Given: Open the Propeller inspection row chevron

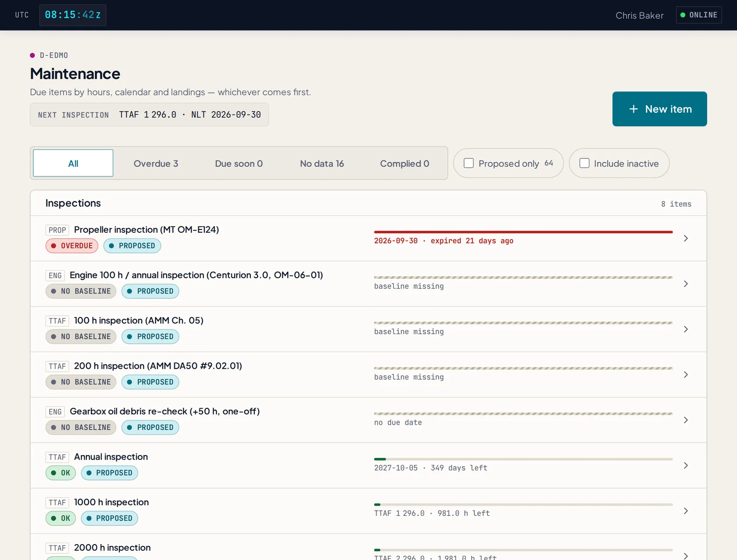Looking at the screenshot, I should pyautogui.click(x=686, y=238).
